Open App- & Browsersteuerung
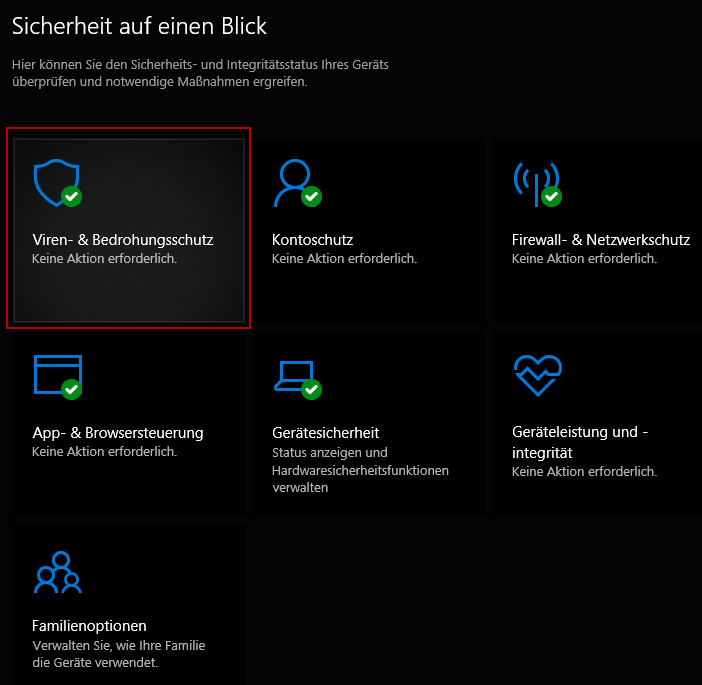Screen dimensions: 702x685 click(x=118, y=432)
